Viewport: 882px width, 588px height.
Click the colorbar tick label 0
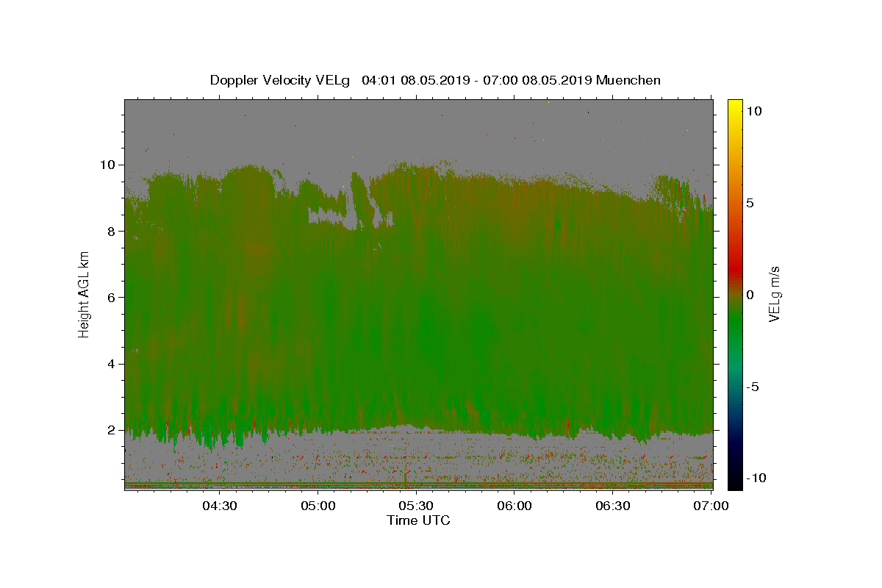click(x=750, y=295)
